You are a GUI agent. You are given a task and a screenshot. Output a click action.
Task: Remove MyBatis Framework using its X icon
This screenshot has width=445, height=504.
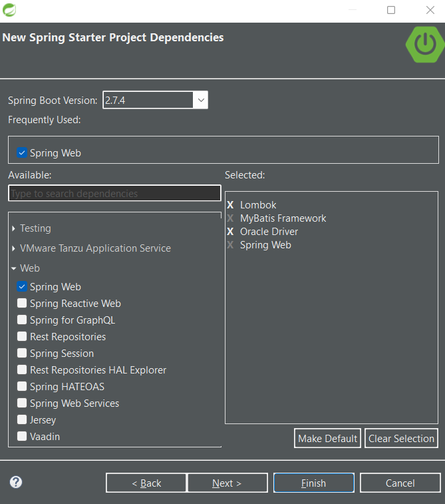(x=230, y=218)
